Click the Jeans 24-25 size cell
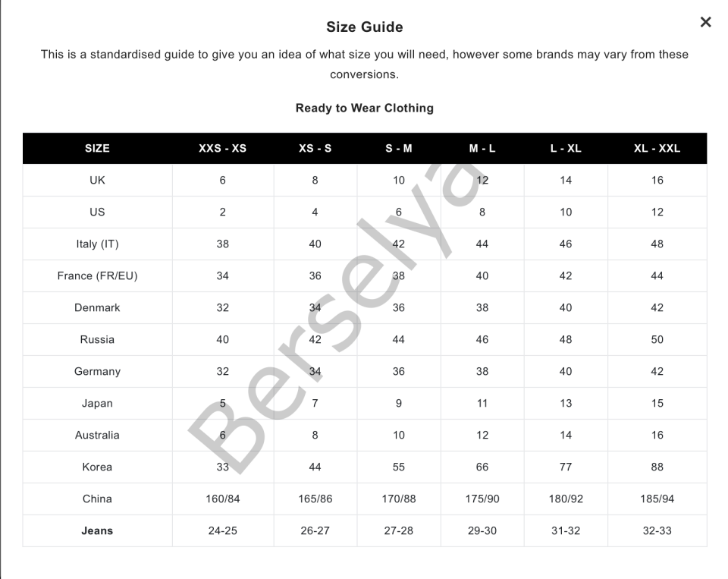 click(222, 531)
